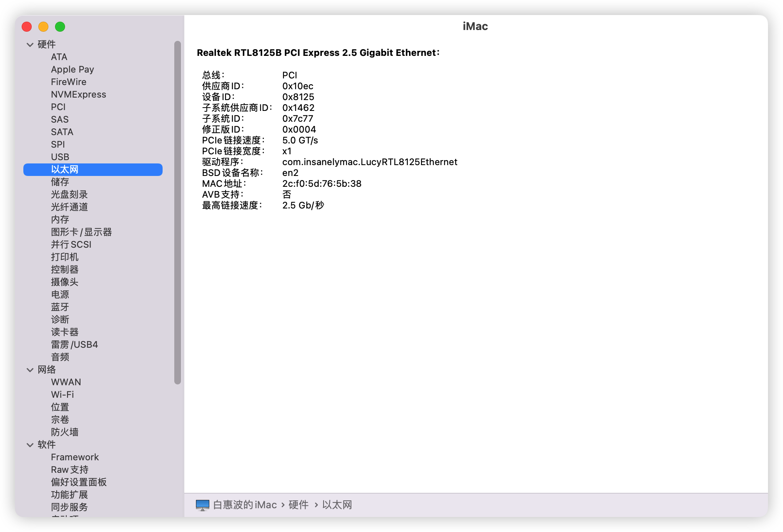This screenshot has width=783, height=532.
Task: Open 宗卷 network entry
Action: (60, 420)
